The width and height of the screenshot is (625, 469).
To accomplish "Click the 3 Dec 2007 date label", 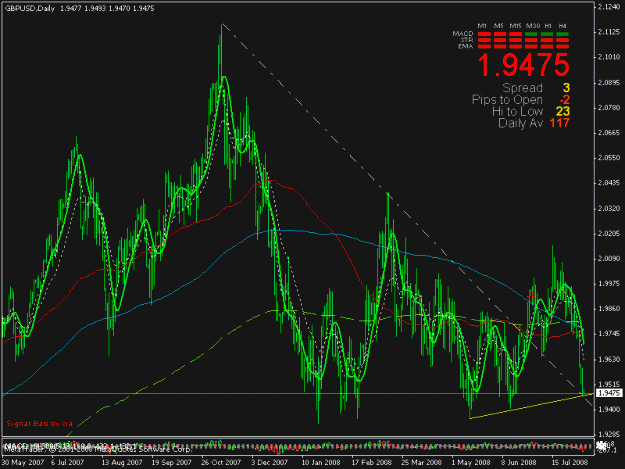I will (x=269, y=462).
